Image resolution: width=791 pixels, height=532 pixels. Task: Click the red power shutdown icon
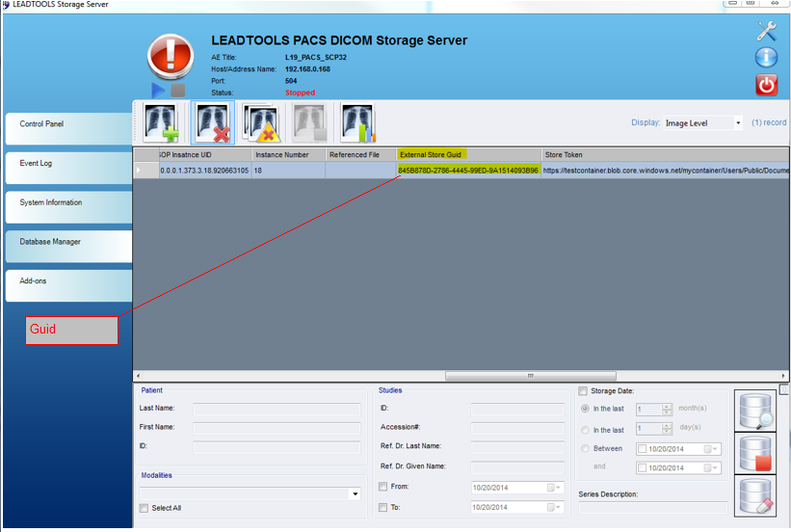click(766, 85)
